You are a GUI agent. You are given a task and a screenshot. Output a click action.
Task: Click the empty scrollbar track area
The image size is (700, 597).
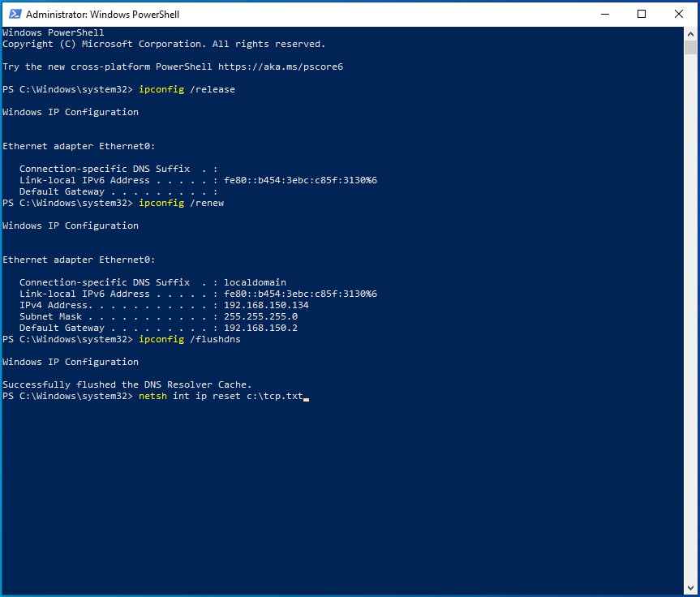click(x=692, y=324)
